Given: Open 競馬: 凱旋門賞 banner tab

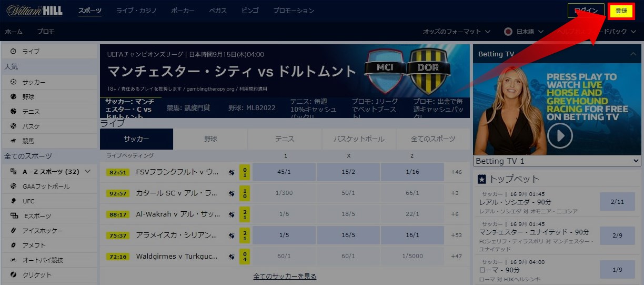Looking at the screenshot, I should click(x=188, y=107).
